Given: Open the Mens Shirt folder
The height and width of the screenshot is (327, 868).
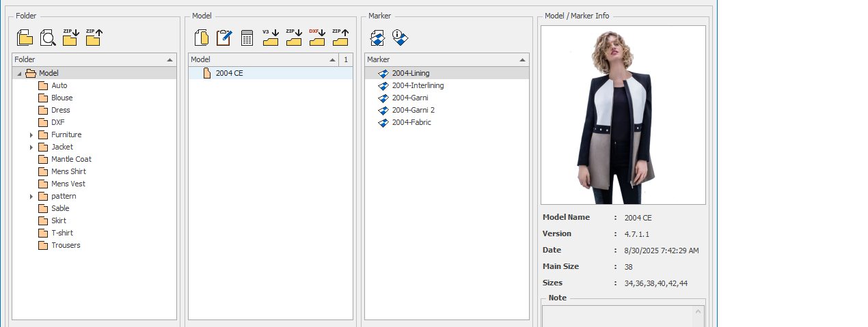Looking at the screenshot, I should click(68, 171).
